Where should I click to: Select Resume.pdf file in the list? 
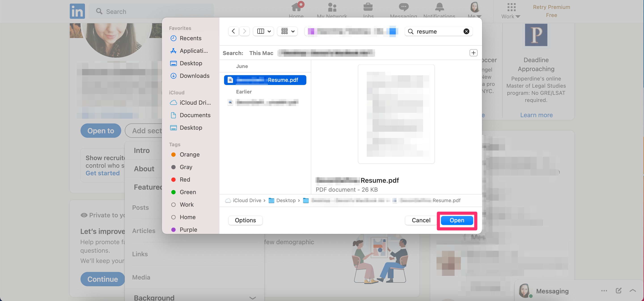pos(266,80)
